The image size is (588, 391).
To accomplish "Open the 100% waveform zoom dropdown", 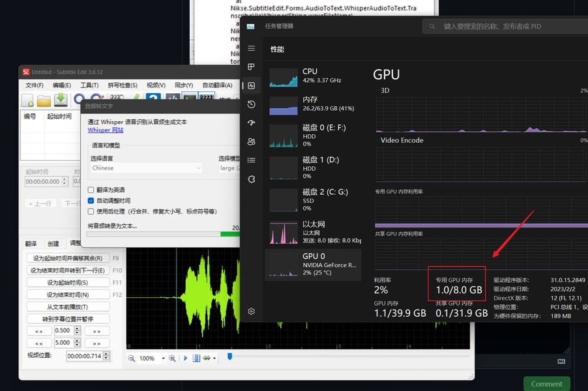I will (x=163, y=358).
